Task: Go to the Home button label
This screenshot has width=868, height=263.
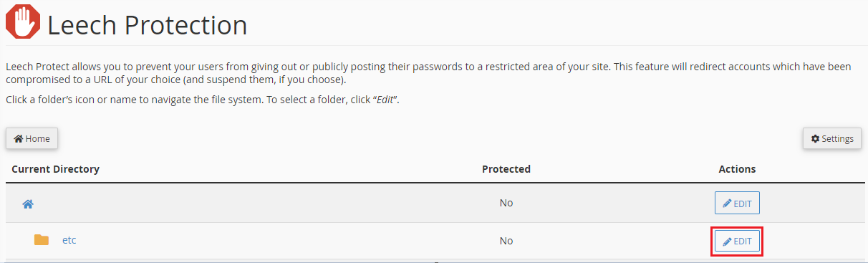Action: (x=38, y=139)
